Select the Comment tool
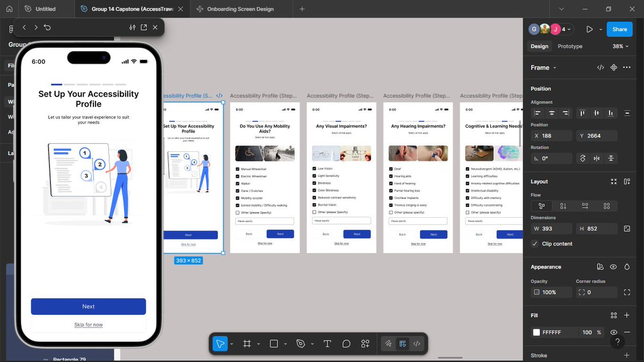Image resolution: width=644 pixels, height=362 pixels. pyautogui.click(x=346, y=344)
